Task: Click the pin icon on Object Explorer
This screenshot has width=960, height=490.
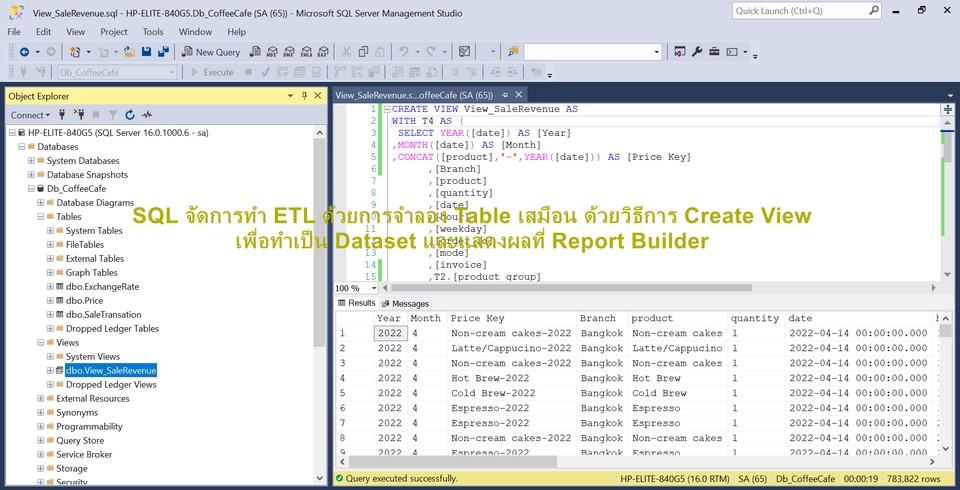Action: 304,96
